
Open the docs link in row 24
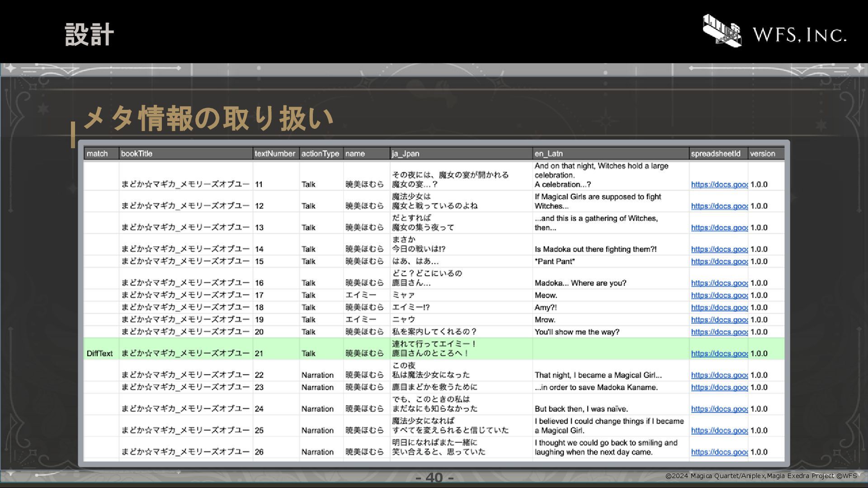click(x=719, y=409)
